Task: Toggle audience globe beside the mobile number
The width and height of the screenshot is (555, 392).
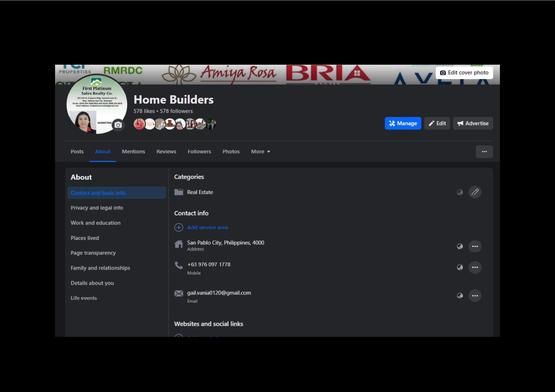Action: click(460, 267)
